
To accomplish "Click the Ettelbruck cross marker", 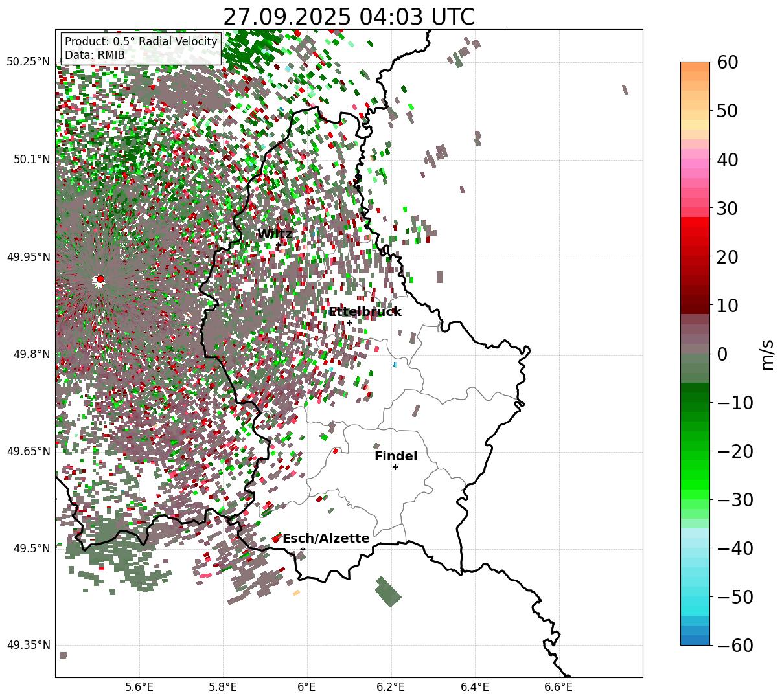I will [349, 322].
